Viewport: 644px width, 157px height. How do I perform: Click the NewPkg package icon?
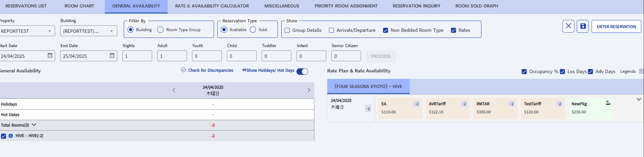608,103
